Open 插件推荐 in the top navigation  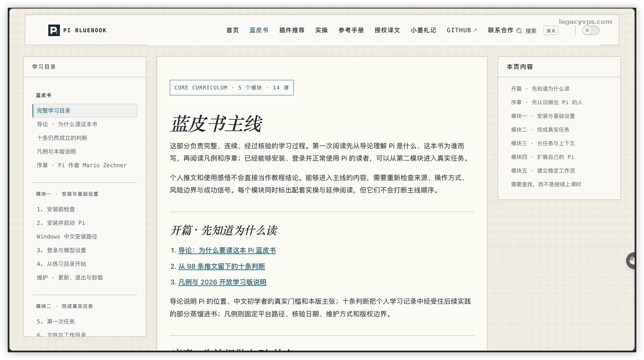tap(292, 30)
